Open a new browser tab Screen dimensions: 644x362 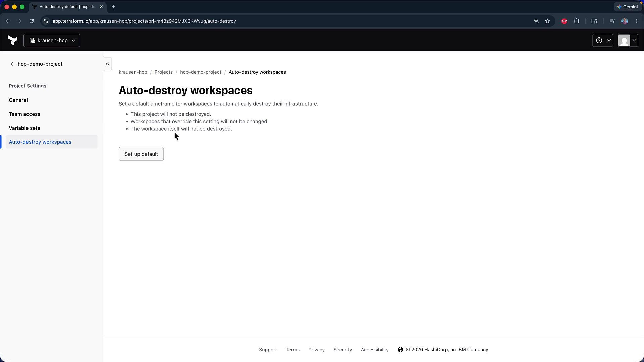point(113,7)
